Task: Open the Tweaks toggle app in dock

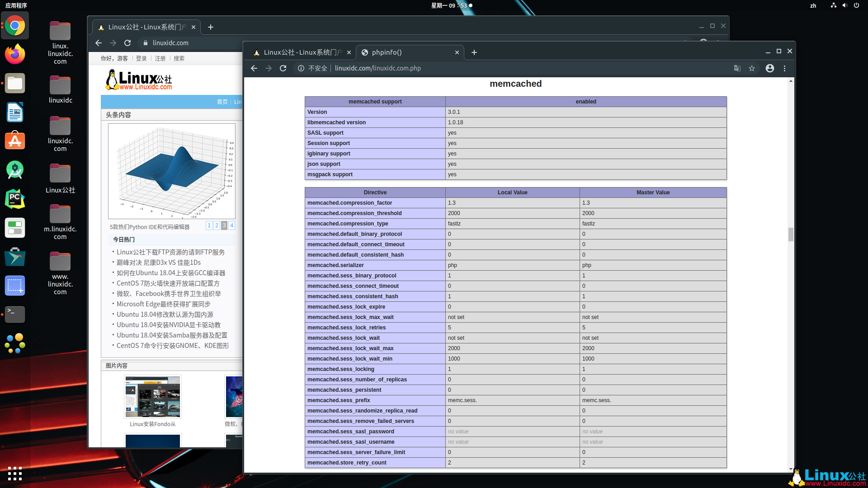Action: coord(15,228)
